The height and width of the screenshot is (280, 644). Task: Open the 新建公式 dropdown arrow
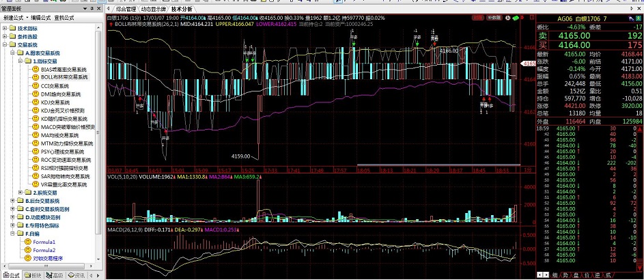(27, 18)
